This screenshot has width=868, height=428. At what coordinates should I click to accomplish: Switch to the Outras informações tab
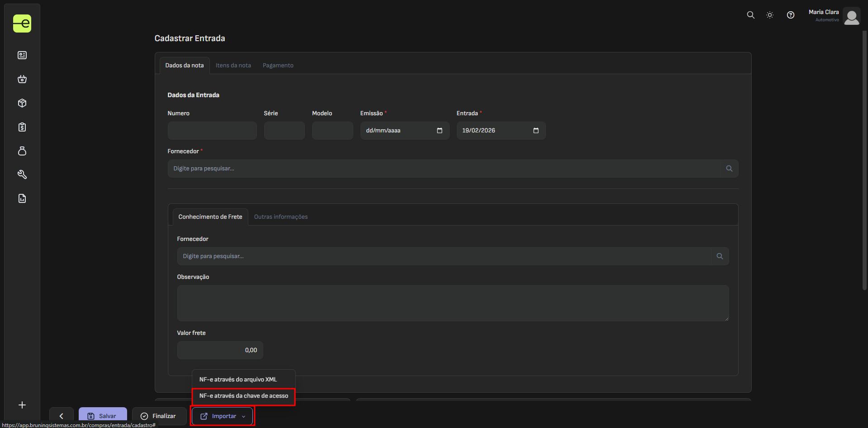pos(280,217)
